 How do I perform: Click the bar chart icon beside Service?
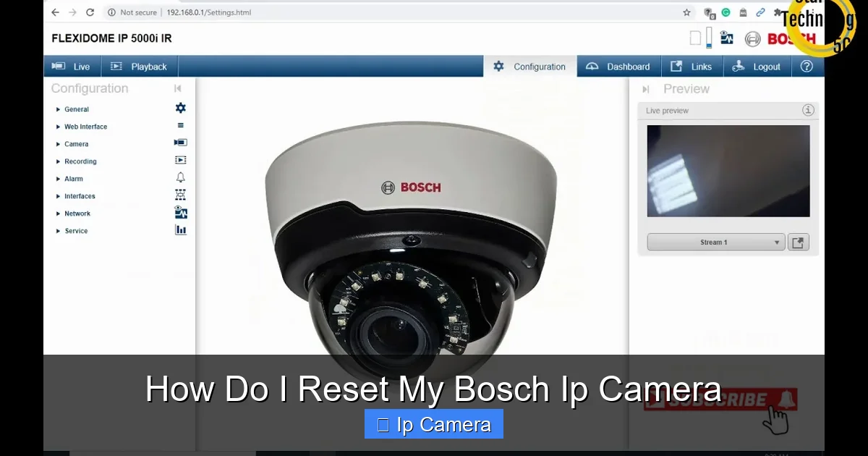pos(181,229)
